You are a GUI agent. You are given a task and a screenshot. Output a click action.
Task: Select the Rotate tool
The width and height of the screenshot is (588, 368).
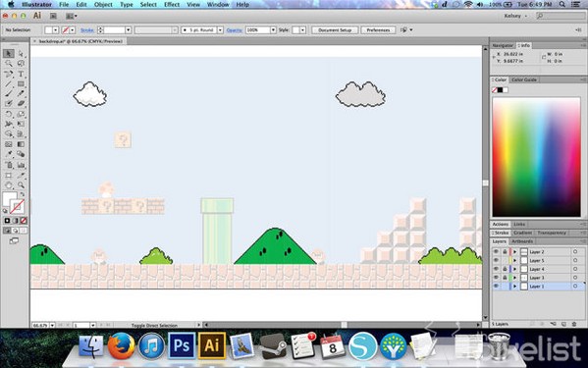9,114
